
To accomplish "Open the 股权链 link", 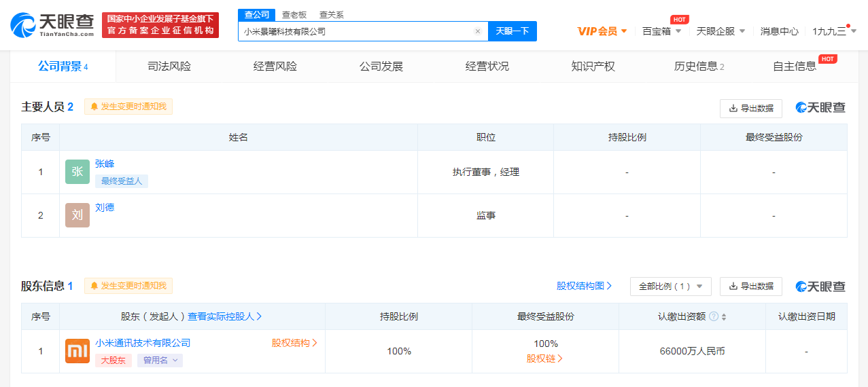I will 545,358.
